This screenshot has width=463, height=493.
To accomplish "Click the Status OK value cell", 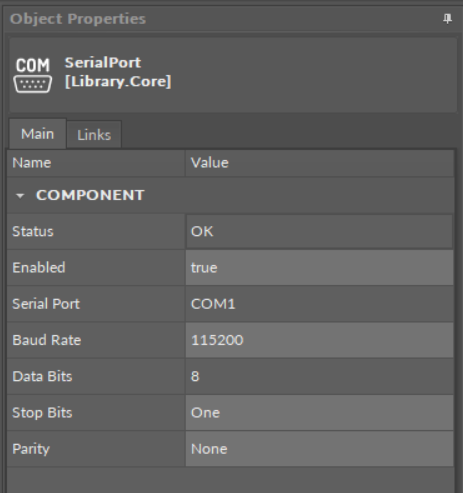I will coord(319,232).
